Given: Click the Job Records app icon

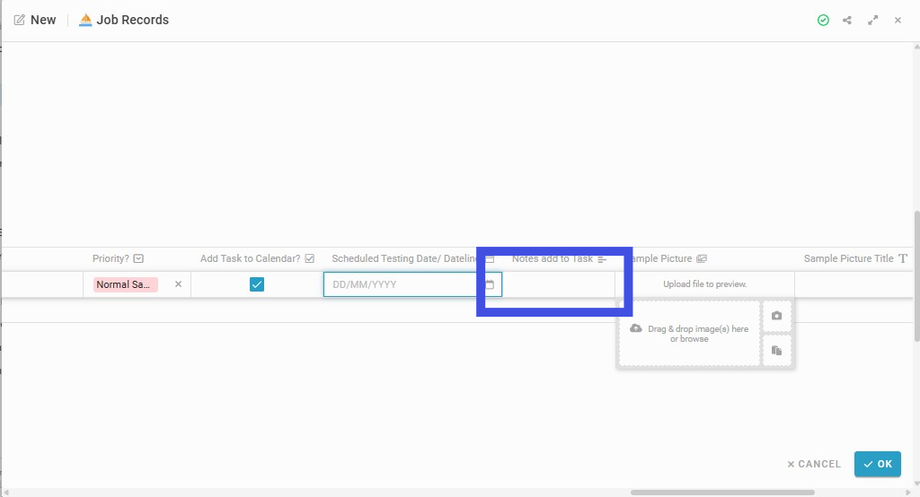Looking at the screenshot, I should (x=86, y=20).
